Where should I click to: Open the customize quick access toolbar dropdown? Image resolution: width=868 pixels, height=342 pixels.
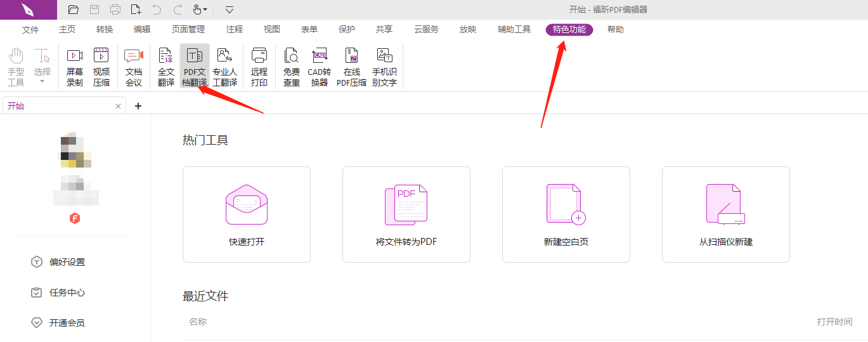230,10
